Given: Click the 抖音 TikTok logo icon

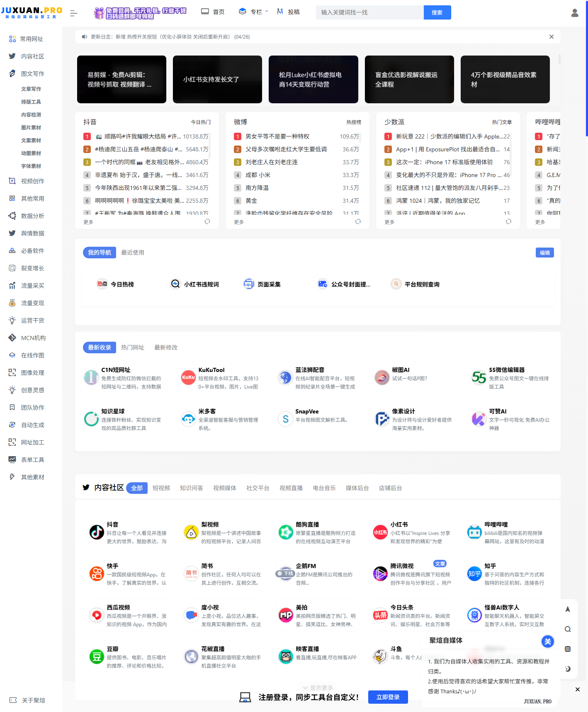Looking at the screenshot, I should pyautogui.click(x=97, y=532).
